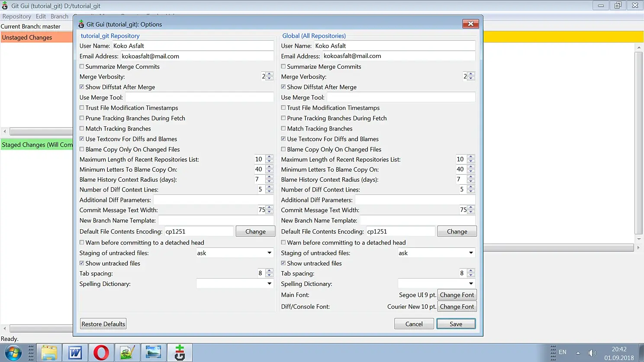This screenshot has width=644, height=362.
Task: Toggle global Prune Tracking Branches During Fetch
Action: click(283, 118)
